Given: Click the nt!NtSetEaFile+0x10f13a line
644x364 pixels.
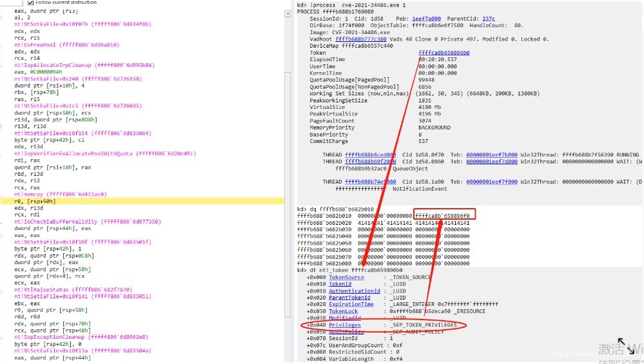Looking at the screenshot, I should pyautogui.click(x=83, y=350).
